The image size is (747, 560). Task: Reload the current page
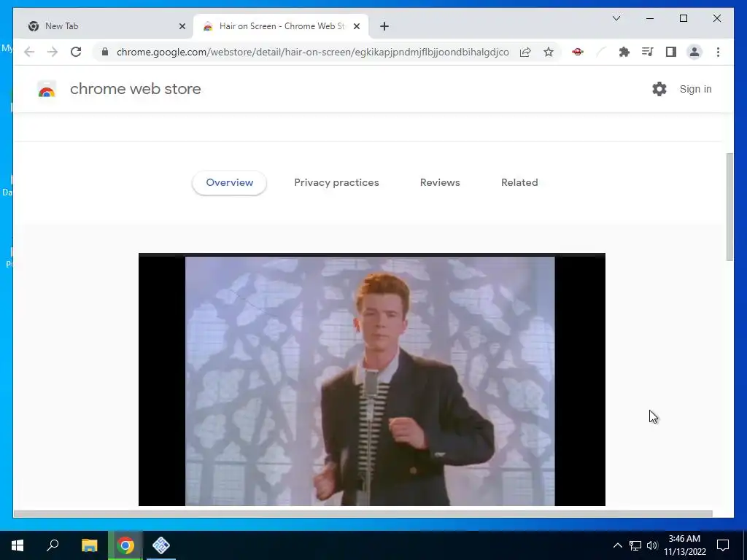(x=76, y=52)
